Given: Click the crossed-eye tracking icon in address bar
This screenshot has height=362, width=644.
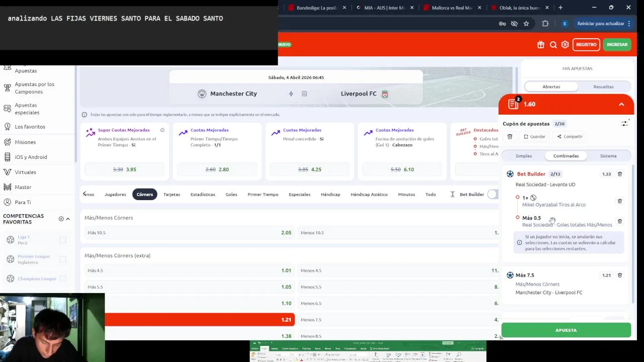Looking at the screenshot, I should 514,24.
